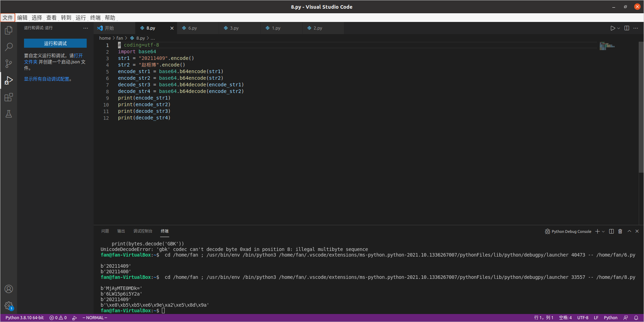Change file encoding UTF-8
The height and width of the screenshot is (322, 644).
coord(583,318)
